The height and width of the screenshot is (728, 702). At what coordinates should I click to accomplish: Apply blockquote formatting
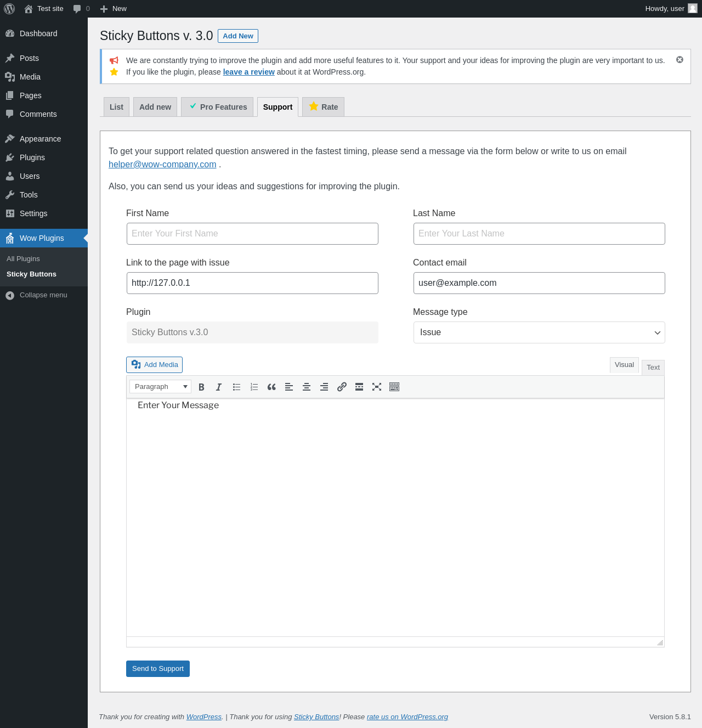tap(271, 387)
